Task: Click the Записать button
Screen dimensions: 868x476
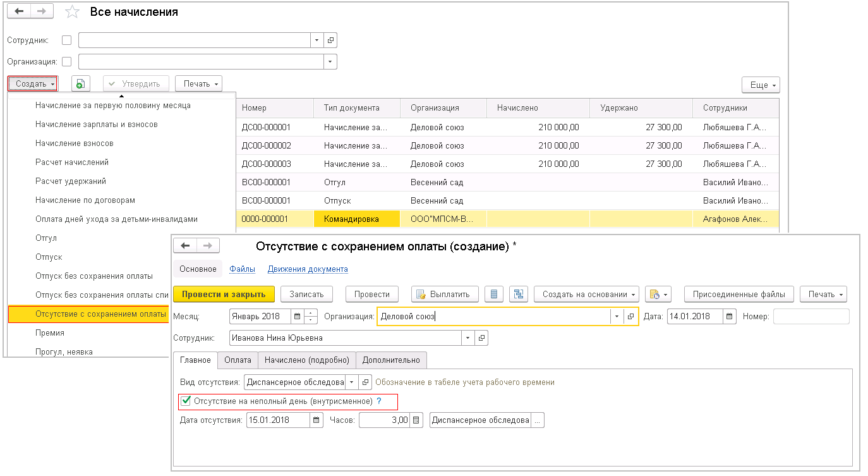Action: pyautogui.click(x=306, y=294)
